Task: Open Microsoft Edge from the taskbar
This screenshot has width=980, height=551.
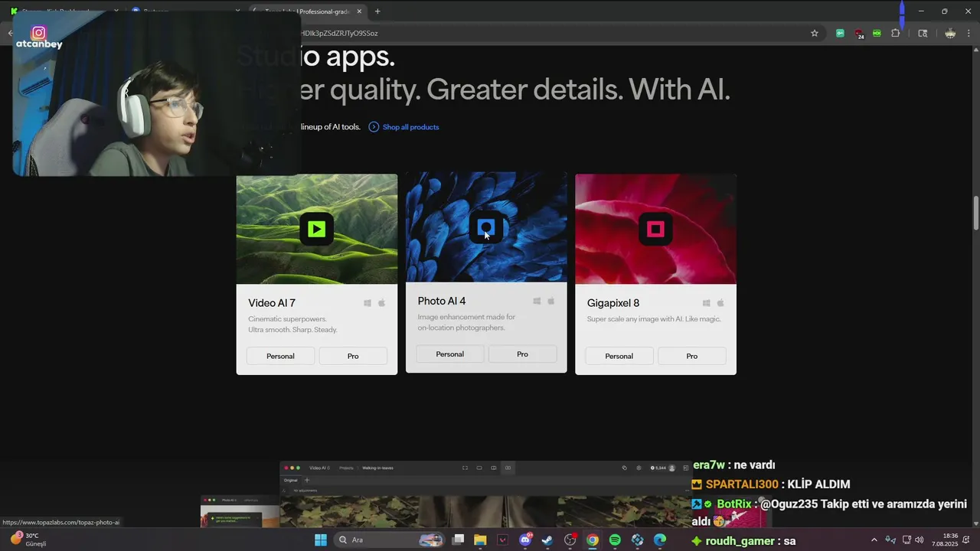Action: (660, 540)
